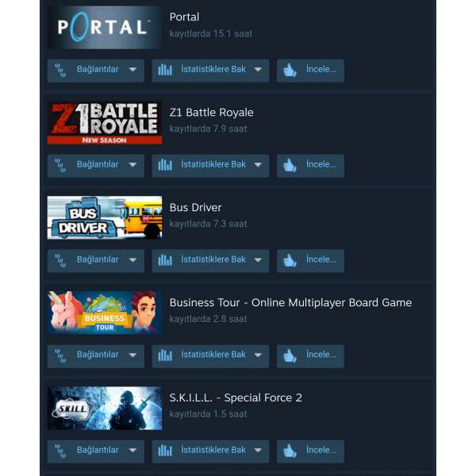This screenshot has height=476, width=476.
Task: Select the Business Tour game thumbnail
Action: (x=105, y=313)
